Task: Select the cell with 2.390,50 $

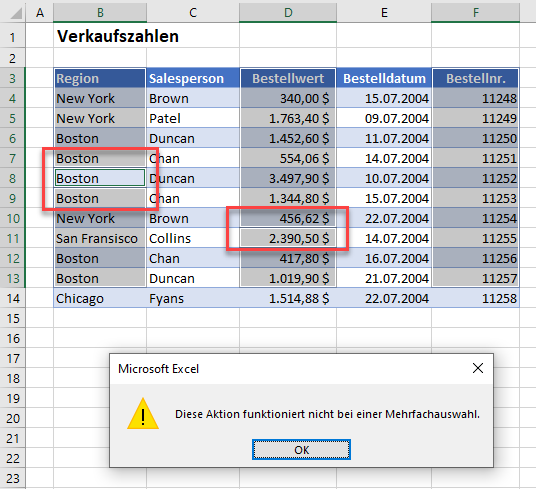Action: pyautogui.click(x=288, y=238)
